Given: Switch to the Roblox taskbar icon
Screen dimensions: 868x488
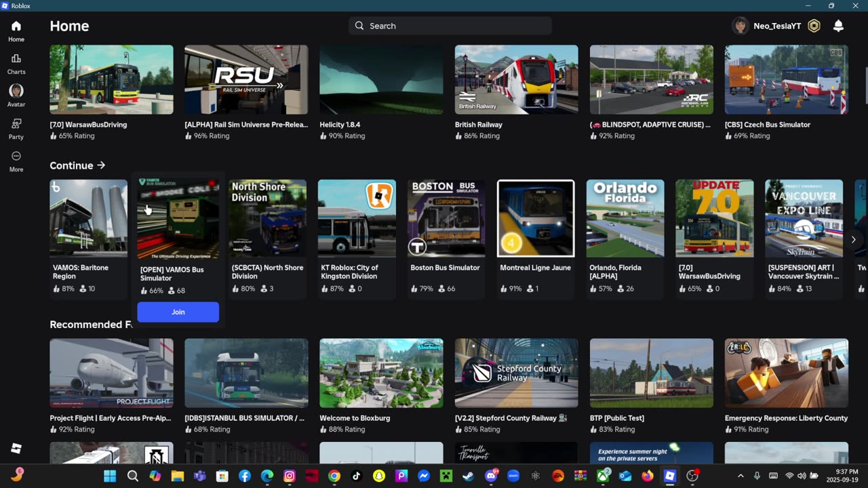Looking at the screenshot, I should point(670,476).
